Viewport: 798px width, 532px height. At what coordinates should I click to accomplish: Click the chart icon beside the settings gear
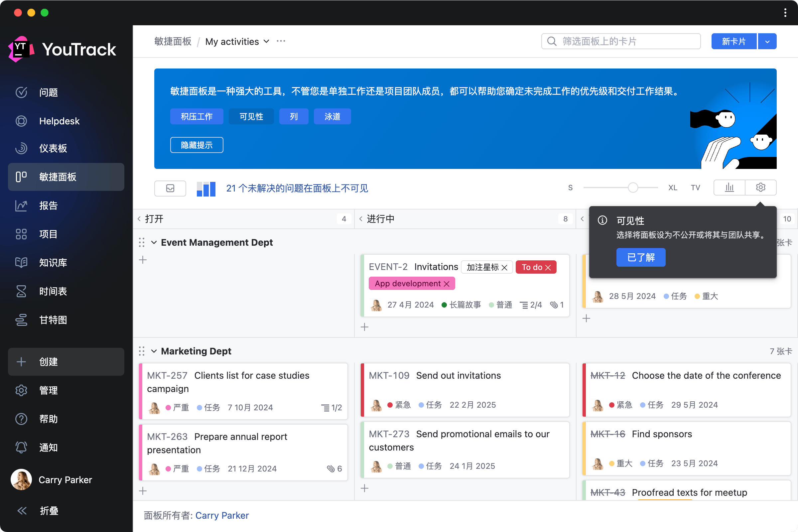729,187
